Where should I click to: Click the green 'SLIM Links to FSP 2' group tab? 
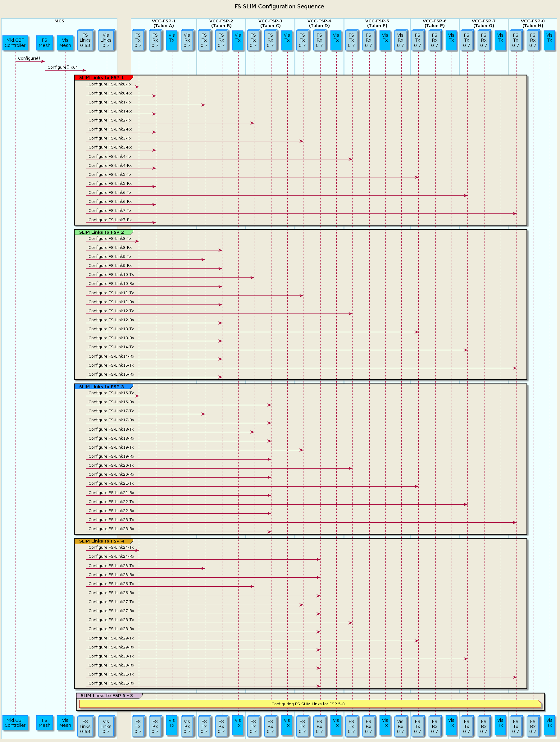(x=104, y=232)
